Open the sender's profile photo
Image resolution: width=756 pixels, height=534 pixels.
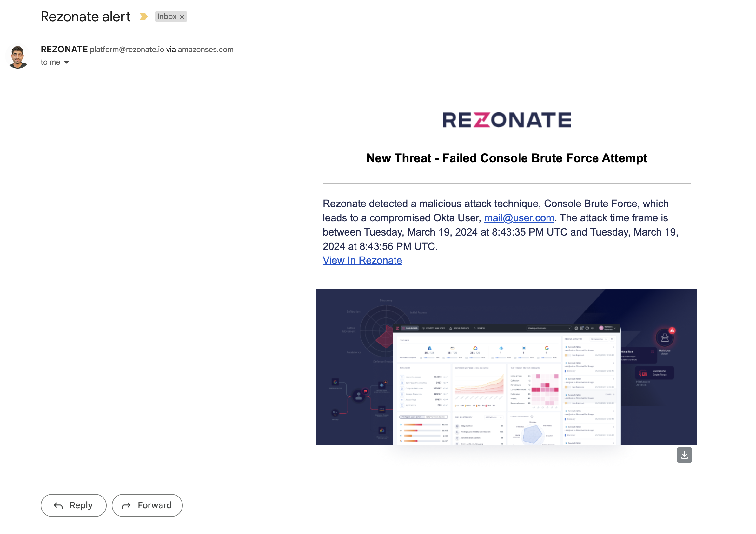(18, 56)
